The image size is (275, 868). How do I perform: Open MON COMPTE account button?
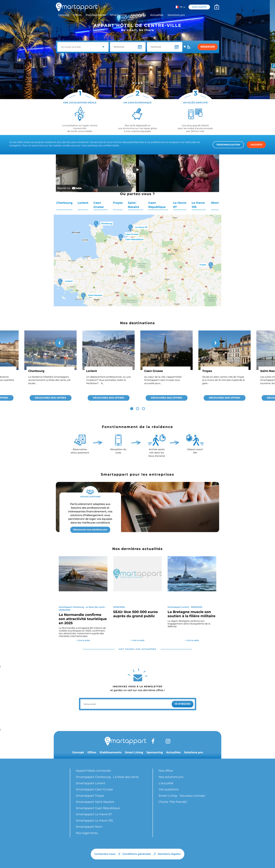click(x=199, y=7)
